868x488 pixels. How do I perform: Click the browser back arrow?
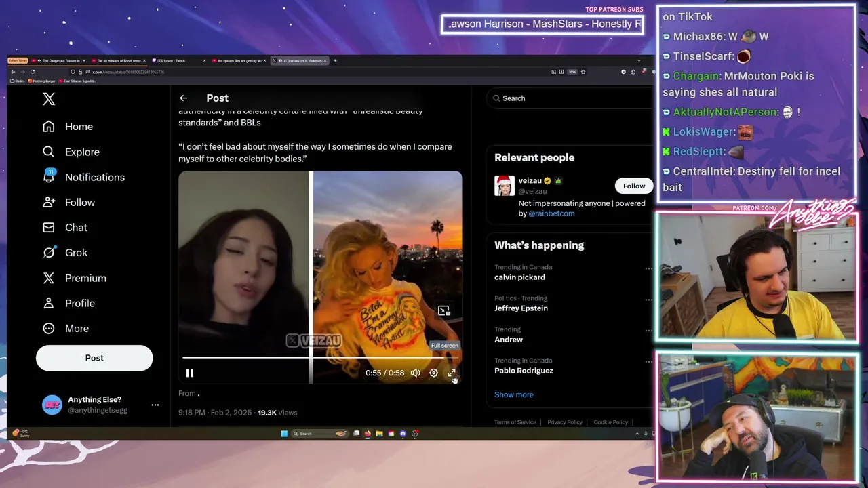tap(13, 72)
